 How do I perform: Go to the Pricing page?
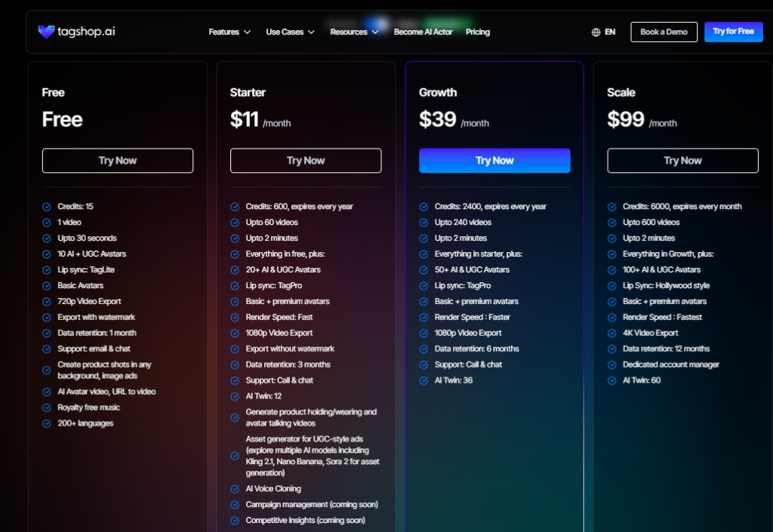[478, 32]
